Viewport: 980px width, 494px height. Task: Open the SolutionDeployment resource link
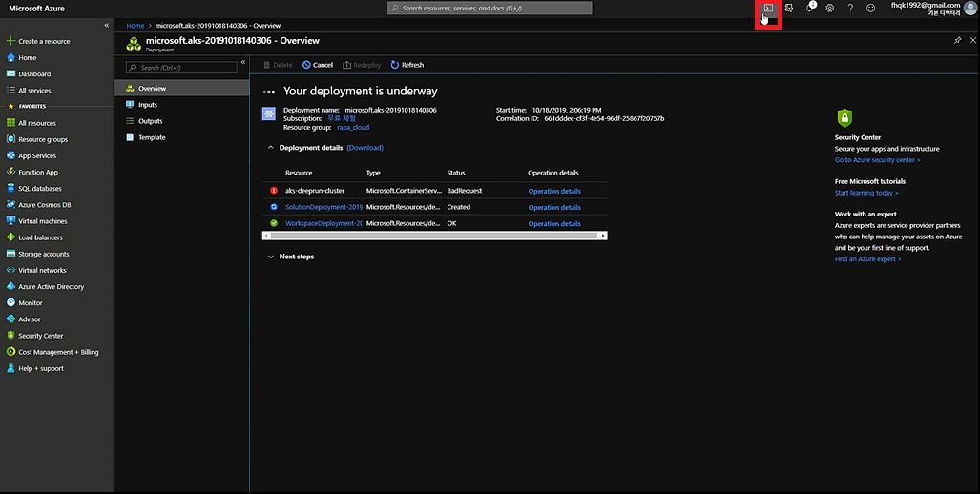point(323,207)
